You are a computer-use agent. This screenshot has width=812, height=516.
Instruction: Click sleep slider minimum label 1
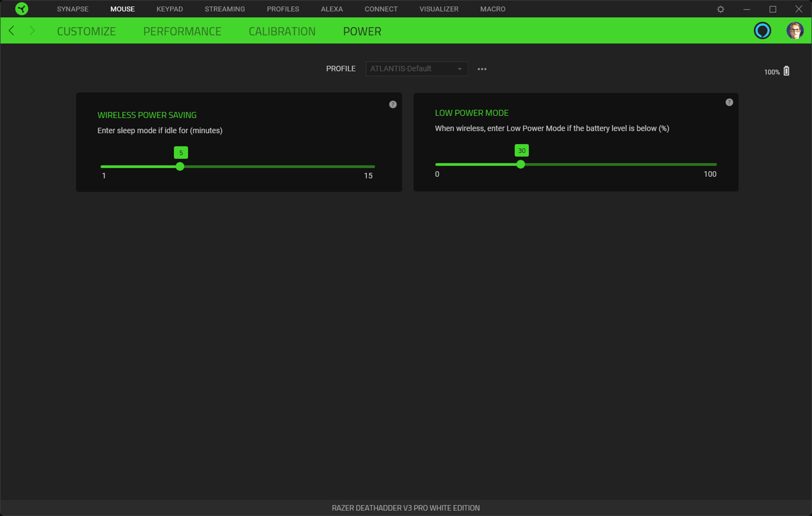point(104,176)
